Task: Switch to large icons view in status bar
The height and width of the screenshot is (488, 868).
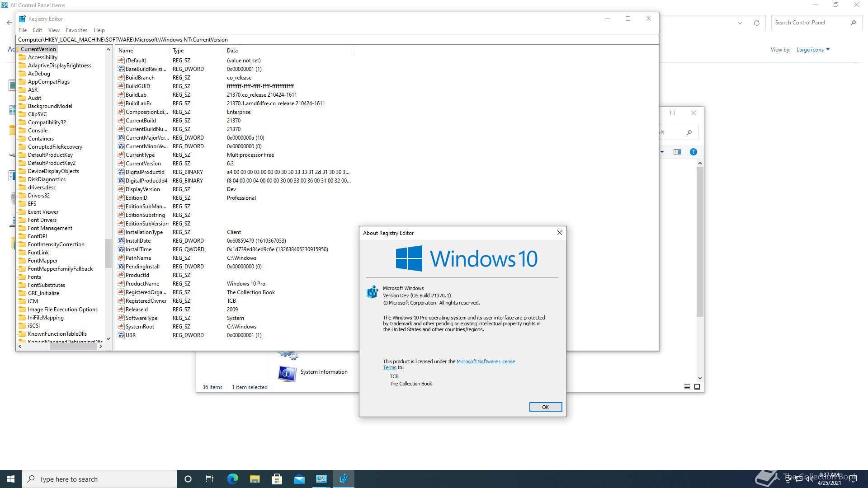Action: [x=697, y=387]
